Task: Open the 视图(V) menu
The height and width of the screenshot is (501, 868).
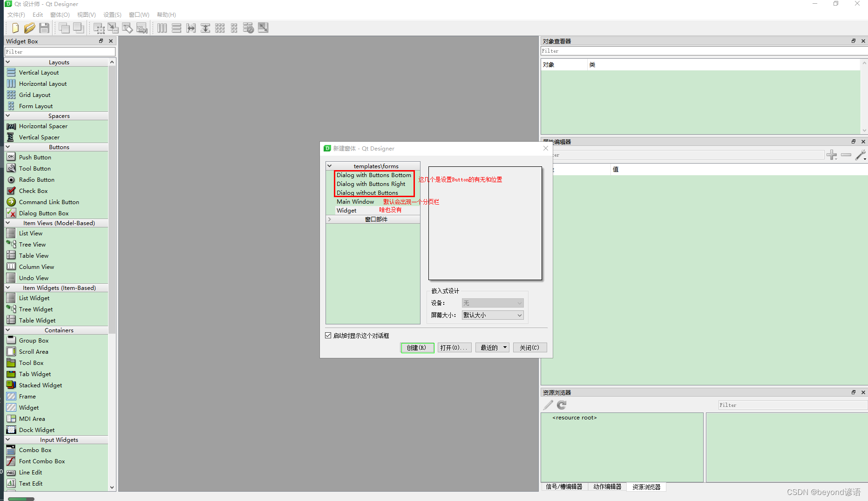Action: (x=86, y=15)
